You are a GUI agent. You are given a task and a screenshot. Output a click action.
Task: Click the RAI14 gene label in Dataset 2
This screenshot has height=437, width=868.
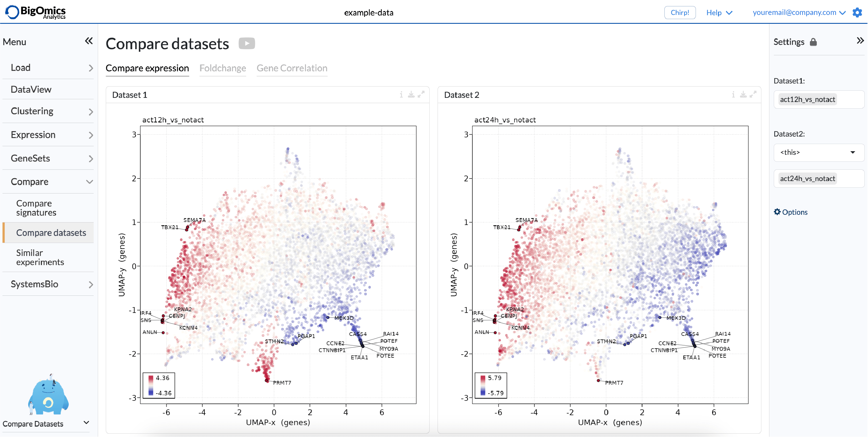point(723,334)
